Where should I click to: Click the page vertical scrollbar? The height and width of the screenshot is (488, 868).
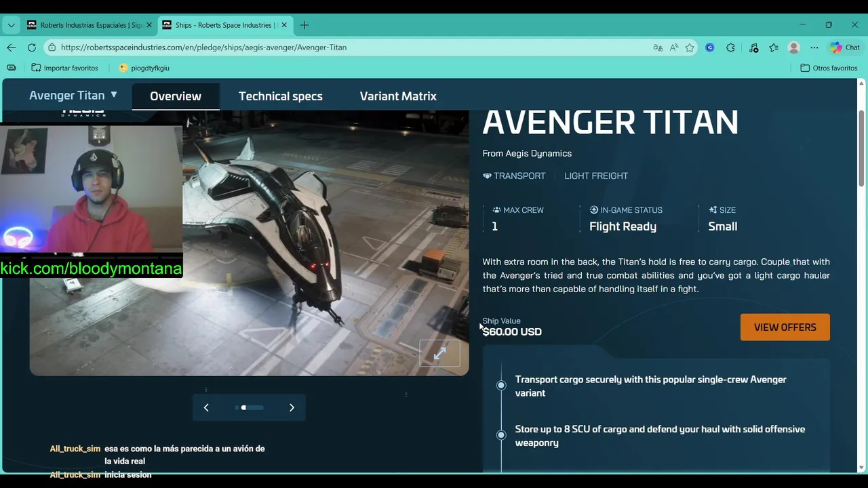tap(861, 148)
